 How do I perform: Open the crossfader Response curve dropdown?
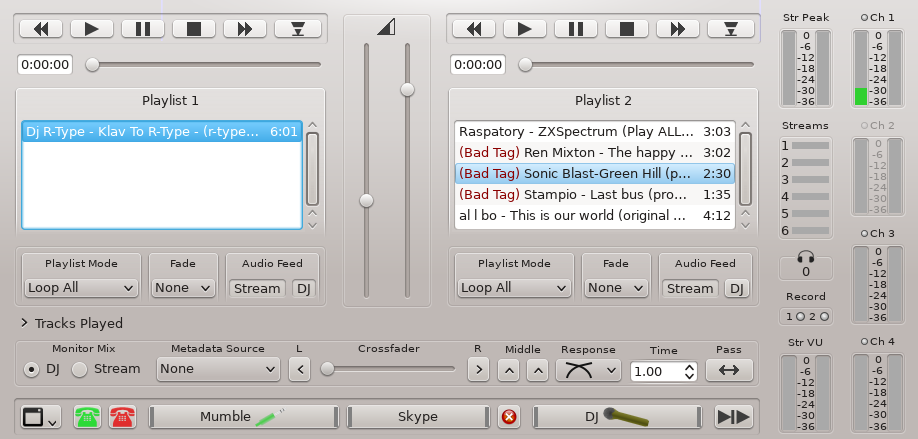(588, 370)
